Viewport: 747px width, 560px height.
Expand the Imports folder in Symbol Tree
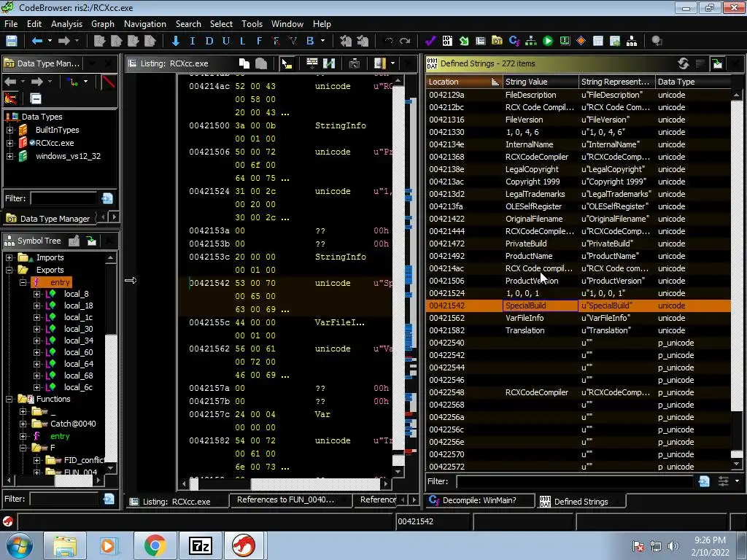click(9, 257)
